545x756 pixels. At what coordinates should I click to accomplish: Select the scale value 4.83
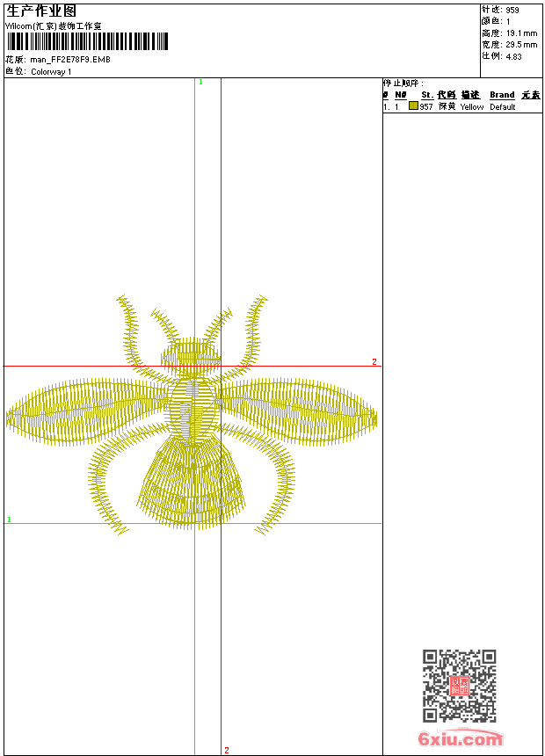(x=513, y=56)
